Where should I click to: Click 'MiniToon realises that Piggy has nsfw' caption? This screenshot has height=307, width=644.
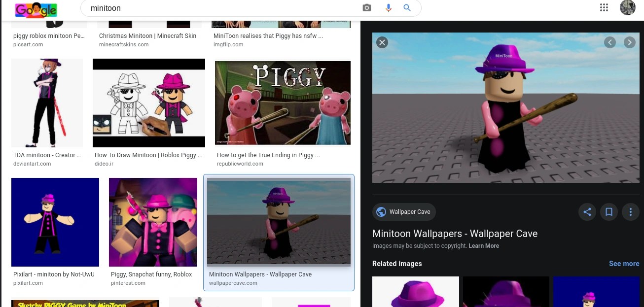click(268, 36)
